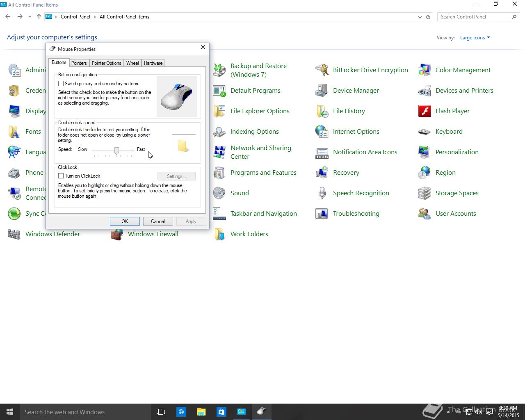
Task: Show hidden system tray icons
Action: tap(447, 411)
